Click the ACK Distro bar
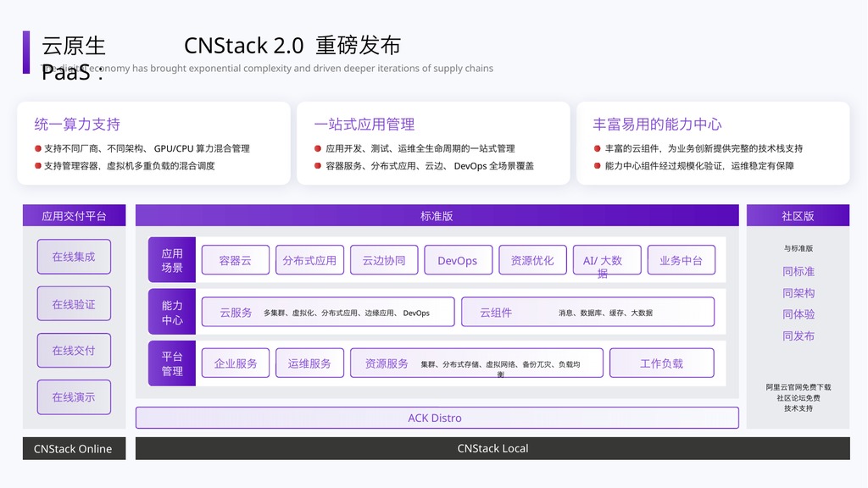 pos(437,418)
